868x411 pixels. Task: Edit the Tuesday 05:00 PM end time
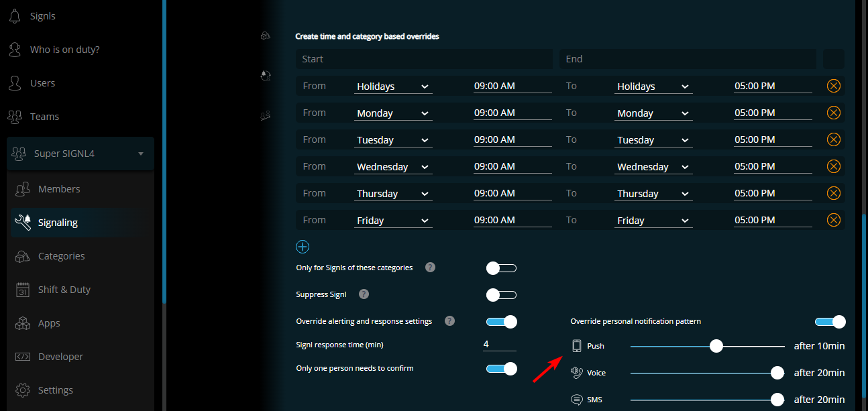[773, 140]
